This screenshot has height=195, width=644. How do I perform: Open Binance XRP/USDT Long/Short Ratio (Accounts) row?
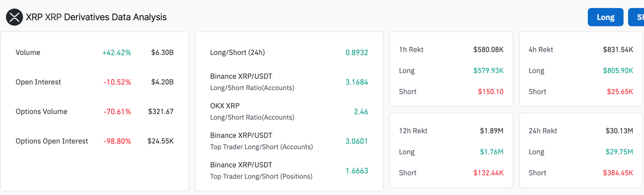pos(252,82)
